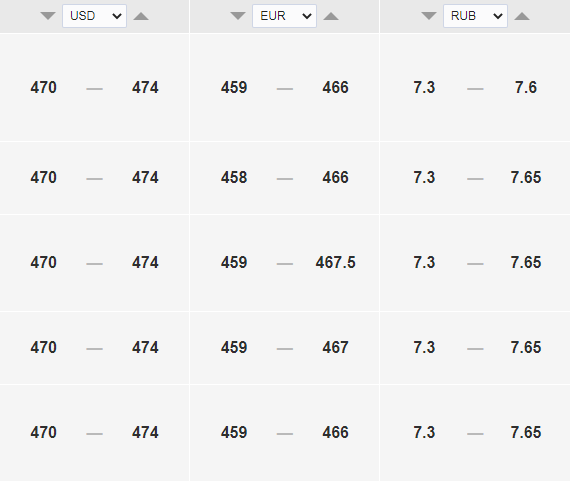Image resolution: width=571 pixels, height=481 pixels.
Task: Open the USD currency dropdown
Action: click(94, 16)
